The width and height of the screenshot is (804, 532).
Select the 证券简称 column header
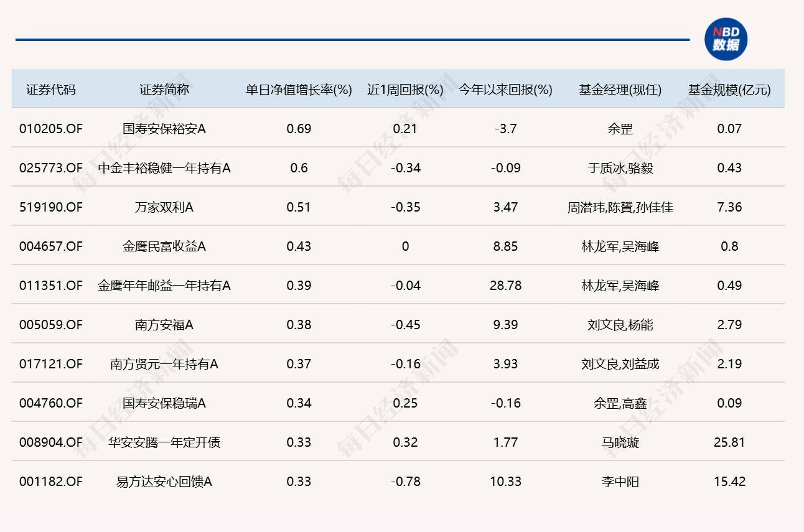[x=164, y=90]
